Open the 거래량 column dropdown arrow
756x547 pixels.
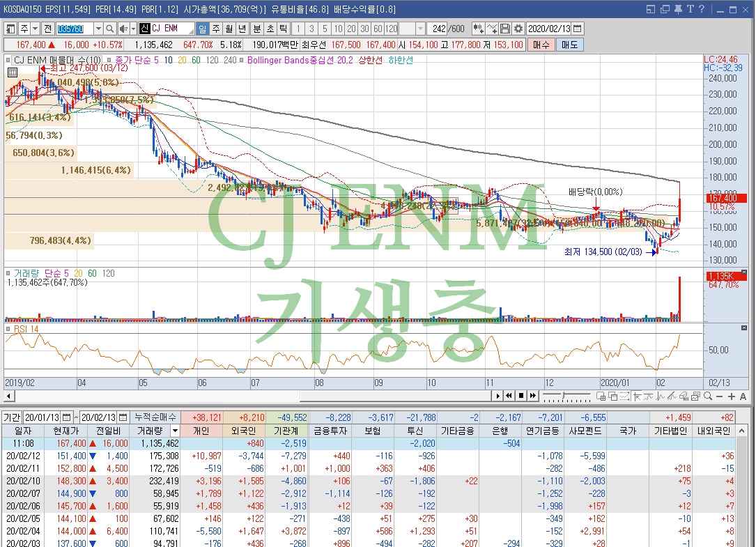click(x=175, y=431)
